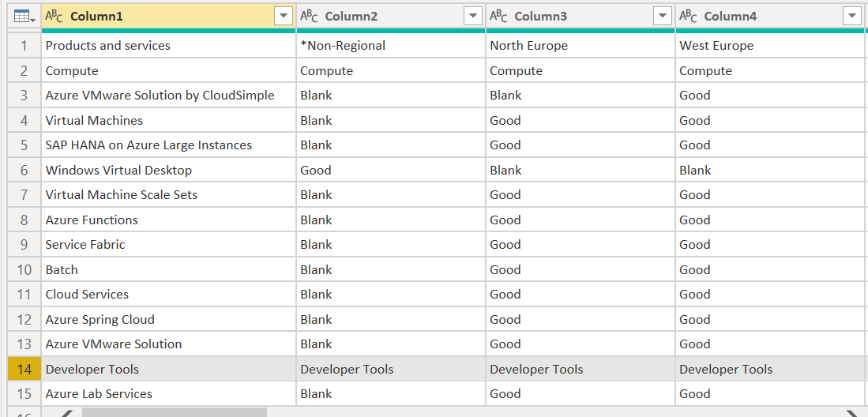Select the Column3 header
Screen dimensions: 868x417
click(x=581, y=17)
